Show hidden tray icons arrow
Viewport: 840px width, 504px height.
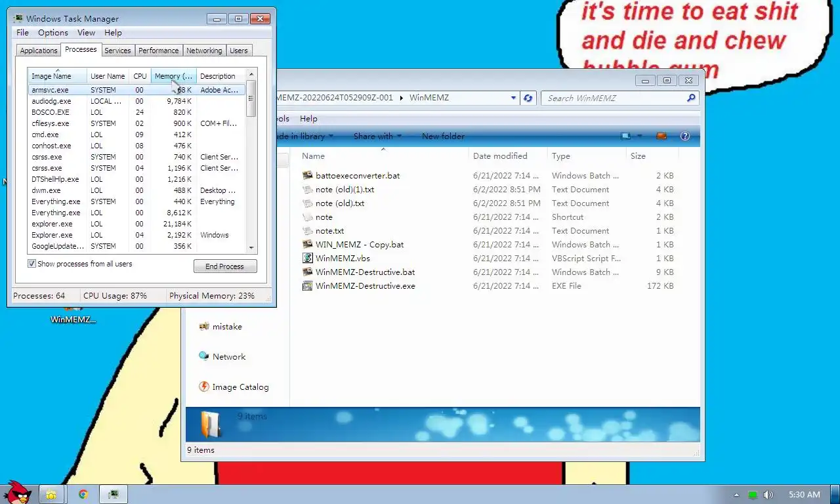coord(736,495)
